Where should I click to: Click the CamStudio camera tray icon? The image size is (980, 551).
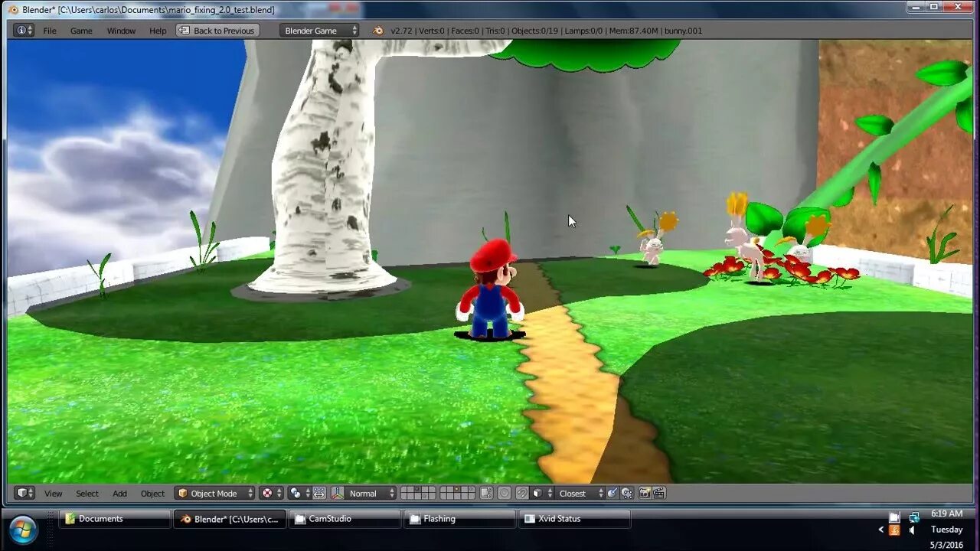click(x=894, y=517)
